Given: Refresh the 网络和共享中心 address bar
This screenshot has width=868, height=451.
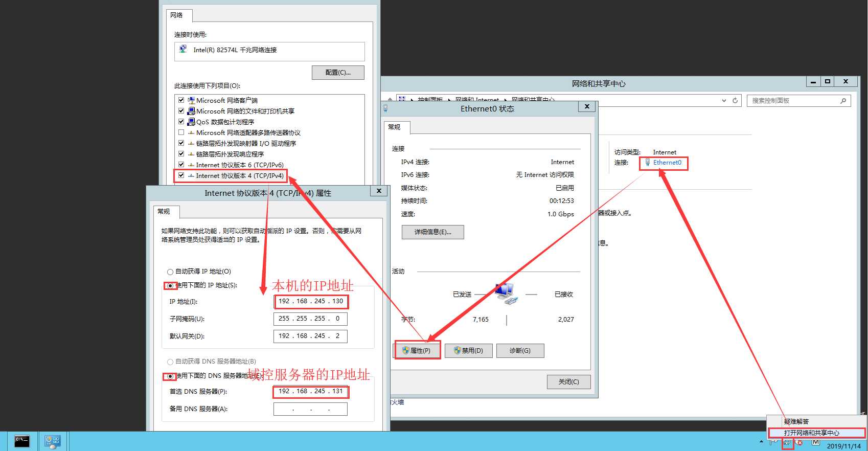Looking at the screenshot, I should pos(735,100).
